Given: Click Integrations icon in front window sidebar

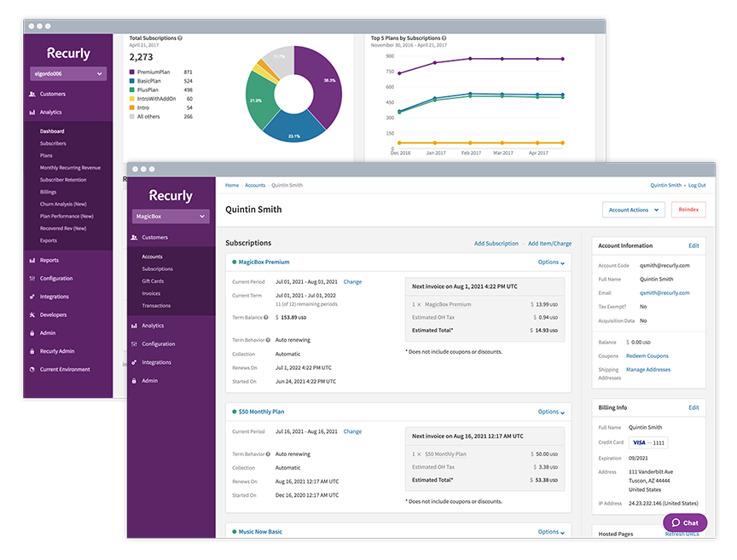Looking at the screenshot, I should pos(134,363).
